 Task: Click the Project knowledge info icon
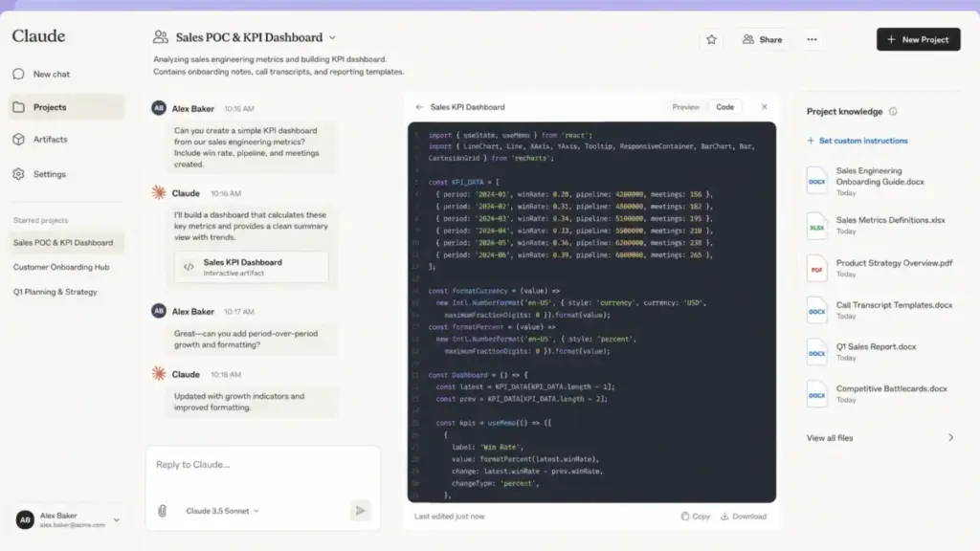pyautogui.click(x=893, y=112)
